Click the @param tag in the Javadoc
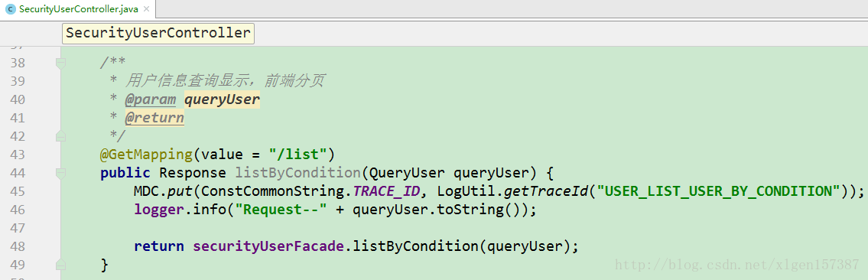 [151, 99]
